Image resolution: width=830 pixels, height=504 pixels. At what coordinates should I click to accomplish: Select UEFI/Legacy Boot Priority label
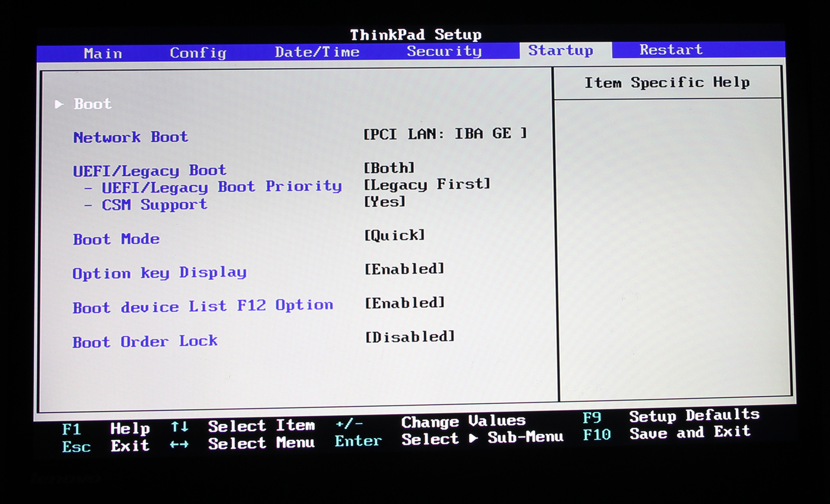point(222,187)
